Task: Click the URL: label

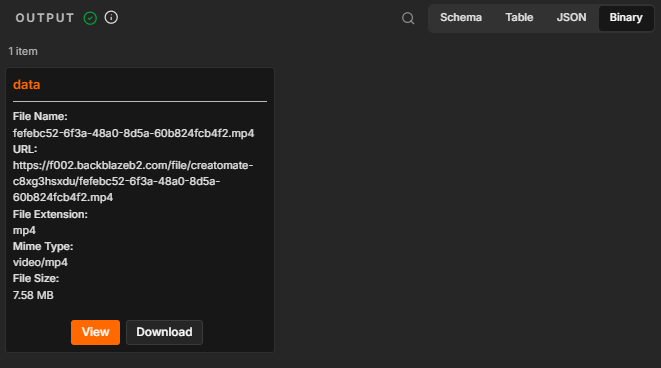Action: 25,149
